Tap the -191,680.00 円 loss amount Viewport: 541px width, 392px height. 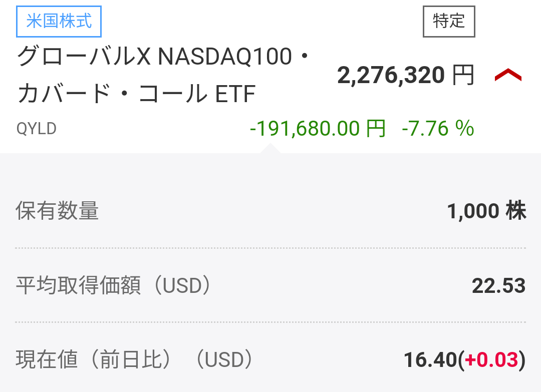pos(318,129)
